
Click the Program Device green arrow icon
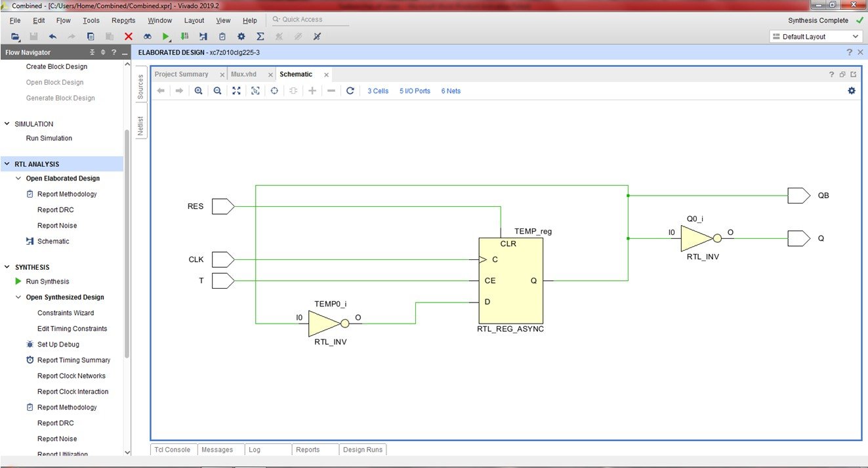[184, 37]
